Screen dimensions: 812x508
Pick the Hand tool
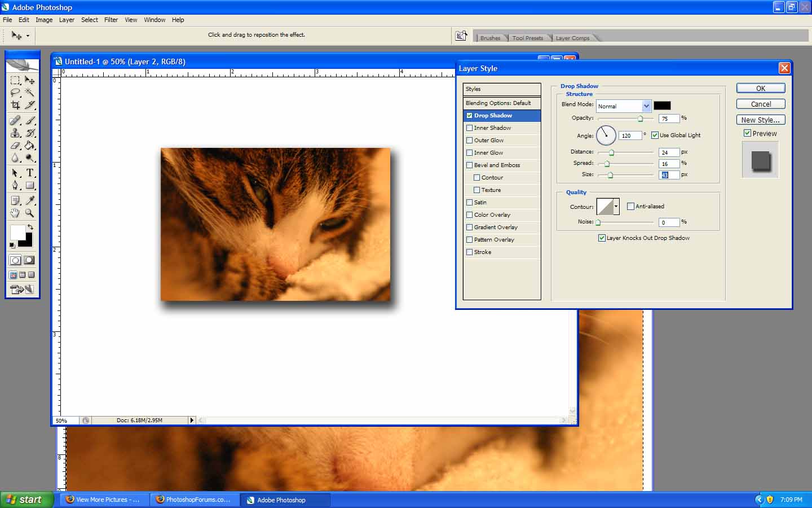pos(15,213)
